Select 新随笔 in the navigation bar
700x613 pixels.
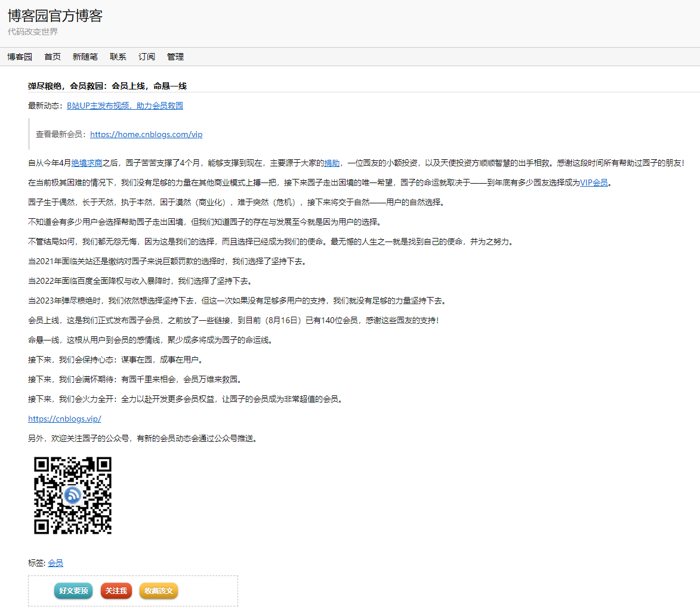coord(85,57)
